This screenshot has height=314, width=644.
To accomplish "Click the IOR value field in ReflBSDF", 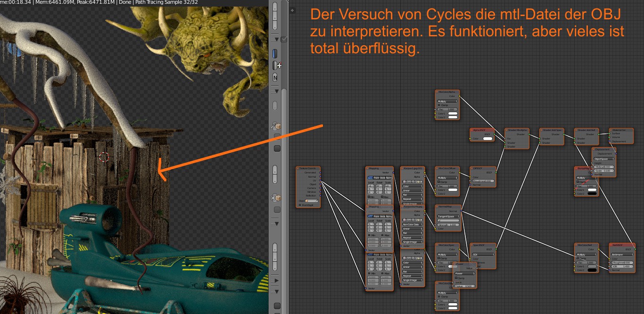I will click(621, 266).
